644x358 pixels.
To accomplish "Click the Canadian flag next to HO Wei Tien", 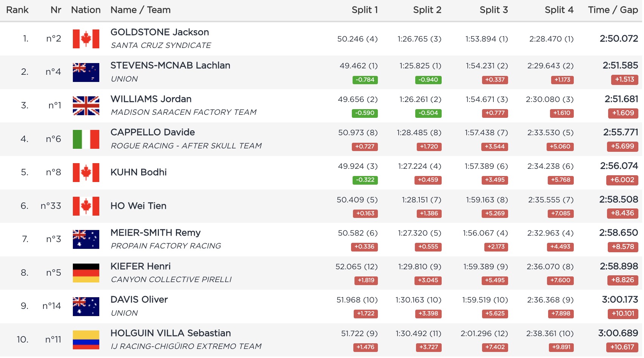I will pyautogui.click(x=86, y=206).
